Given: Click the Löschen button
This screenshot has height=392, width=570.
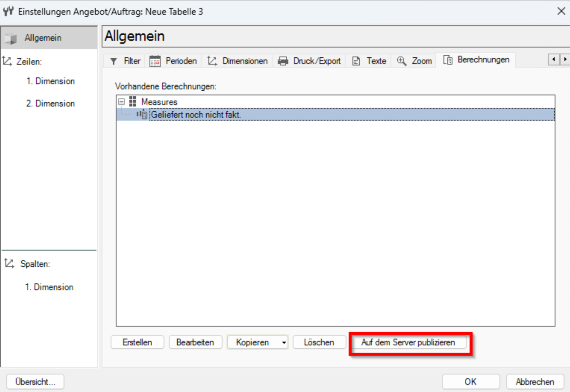Looking at the screenshot, I should [319, 342].
